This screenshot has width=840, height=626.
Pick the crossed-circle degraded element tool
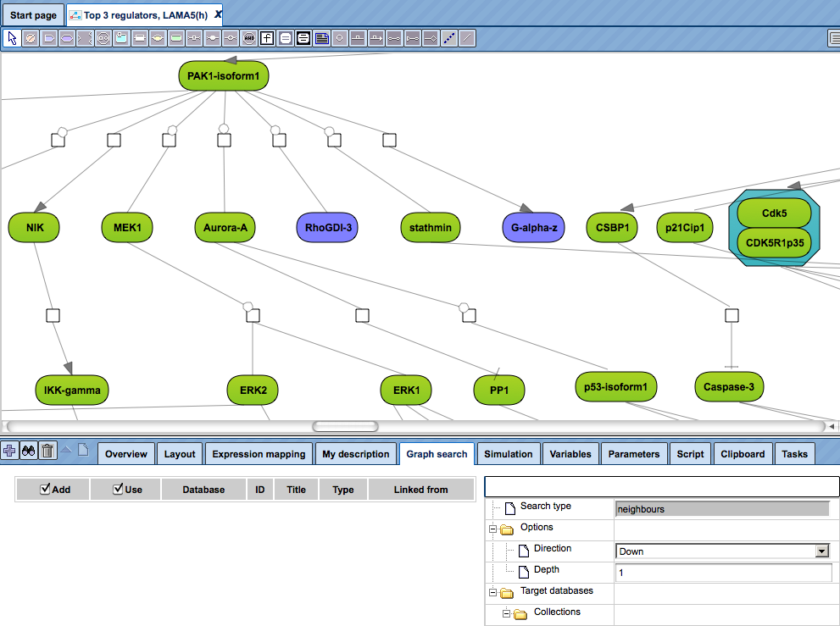[x=31, y=39]
